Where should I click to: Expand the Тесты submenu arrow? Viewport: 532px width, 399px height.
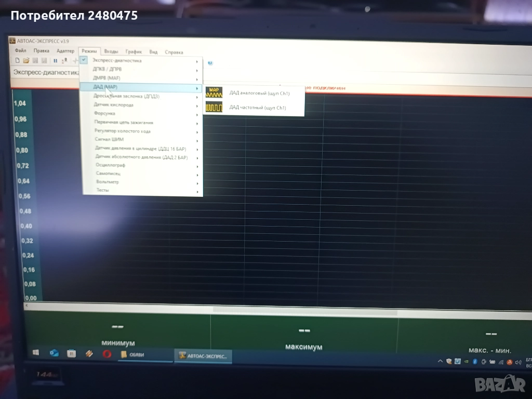click(x=198, y=192)
